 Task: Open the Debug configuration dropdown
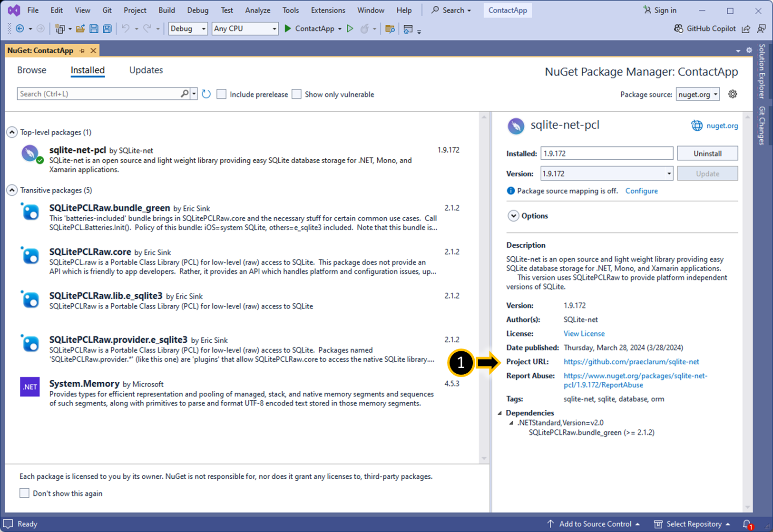(188, 29)
